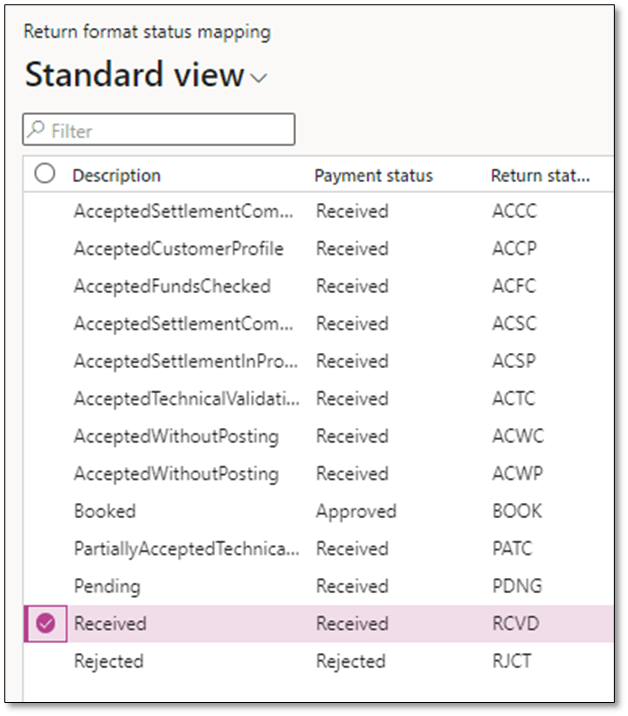Click the Rejected payment status cell
Screen dimensions: 628x716
350,661
